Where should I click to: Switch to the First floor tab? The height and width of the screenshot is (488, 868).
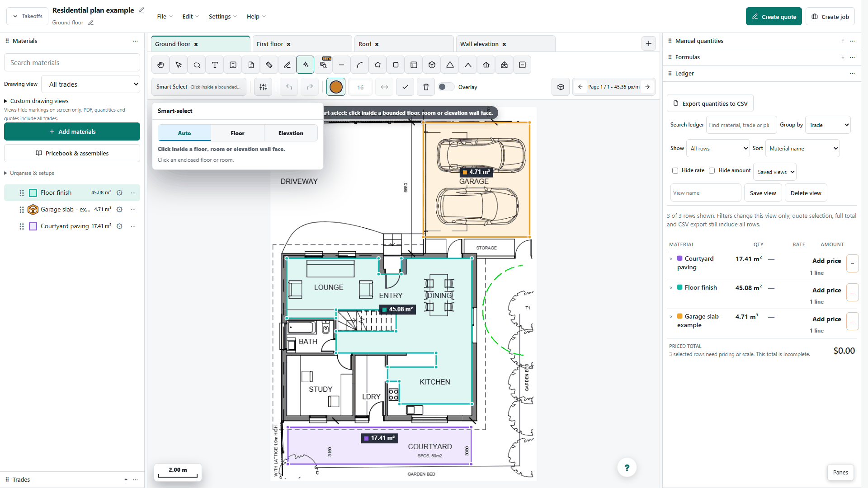click(270, 44)
